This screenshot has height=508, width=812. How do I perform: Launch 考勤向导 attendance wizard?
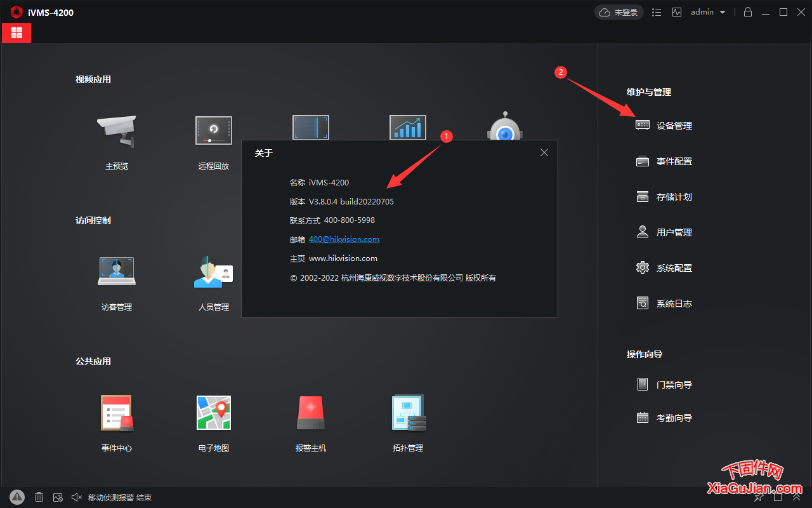(x=664, y=418)
